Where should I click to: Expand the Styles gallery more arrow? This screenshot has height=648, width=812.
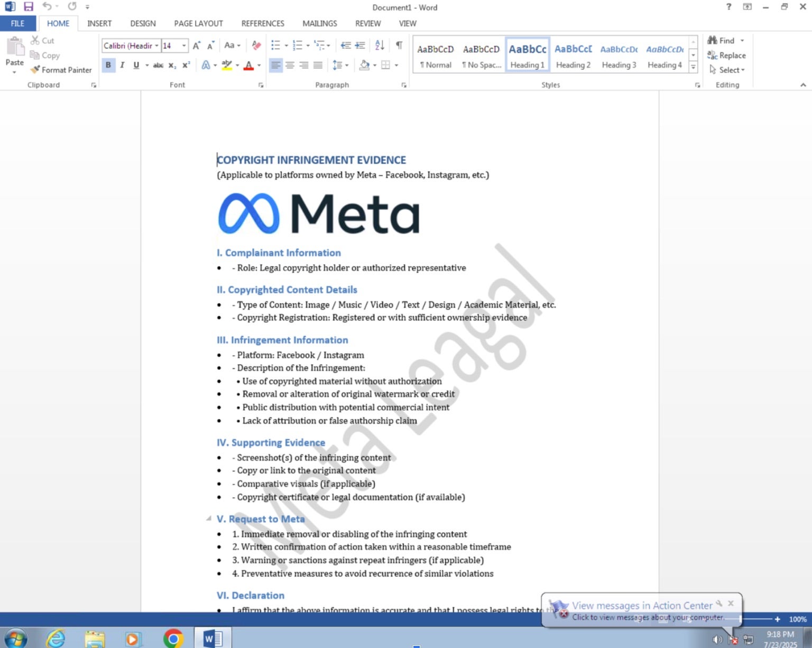click(x=693, y=68)
